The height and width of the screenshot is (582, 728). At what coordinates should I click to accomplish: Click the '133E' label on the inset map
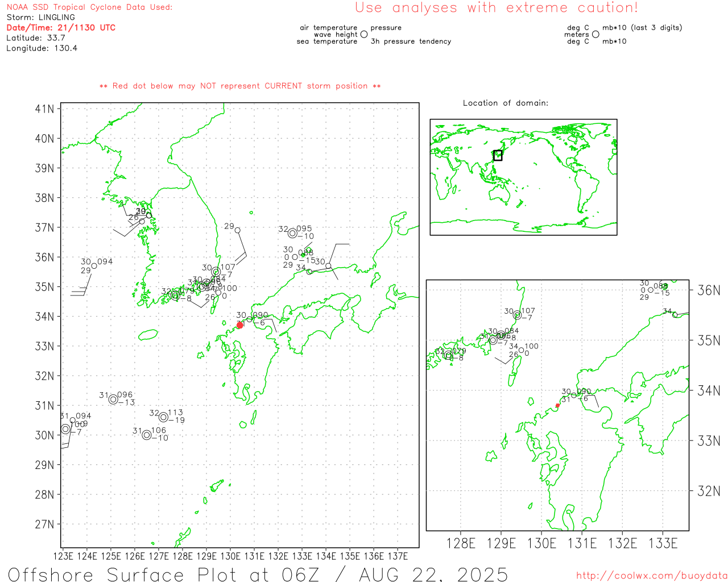[x=663, y=543]
